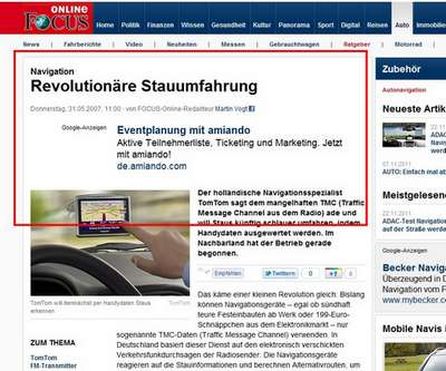Open the News subnavigation link
Image resolution: width=446 pixels, height=371 pixels.
tap(31, 44)
